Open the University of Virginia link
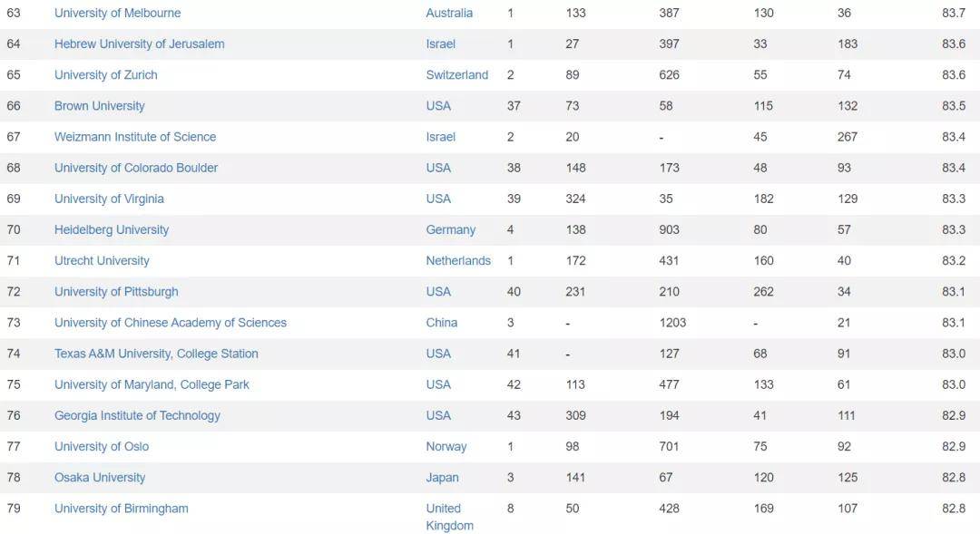Viewport: 980px width, 534px height. [x=109, y=199]
